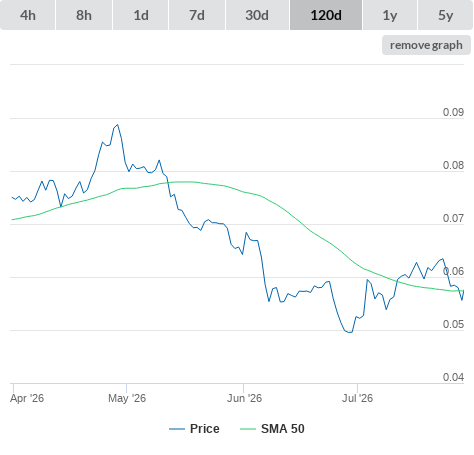
Task: Choose the 1d chart range
Action: click(x=141, y=15)
